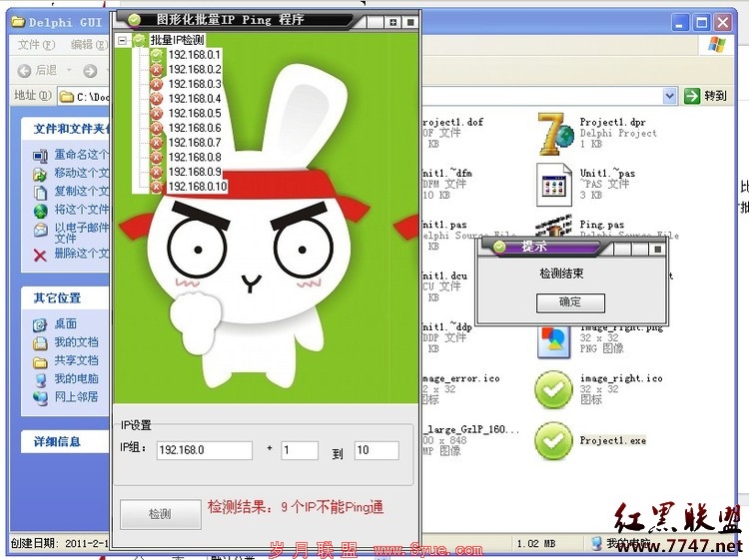The width and height of the screenshot is (749, 560).
Task: Click the 我的电脑 status bar zone
Action: [621, 543]
